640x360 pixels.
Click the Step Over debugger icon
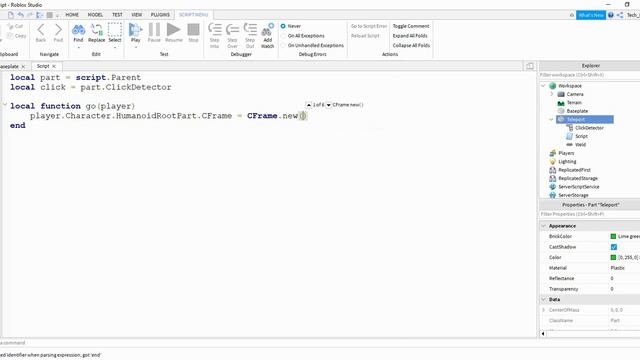pyautogui.click(x=232, y=30)
